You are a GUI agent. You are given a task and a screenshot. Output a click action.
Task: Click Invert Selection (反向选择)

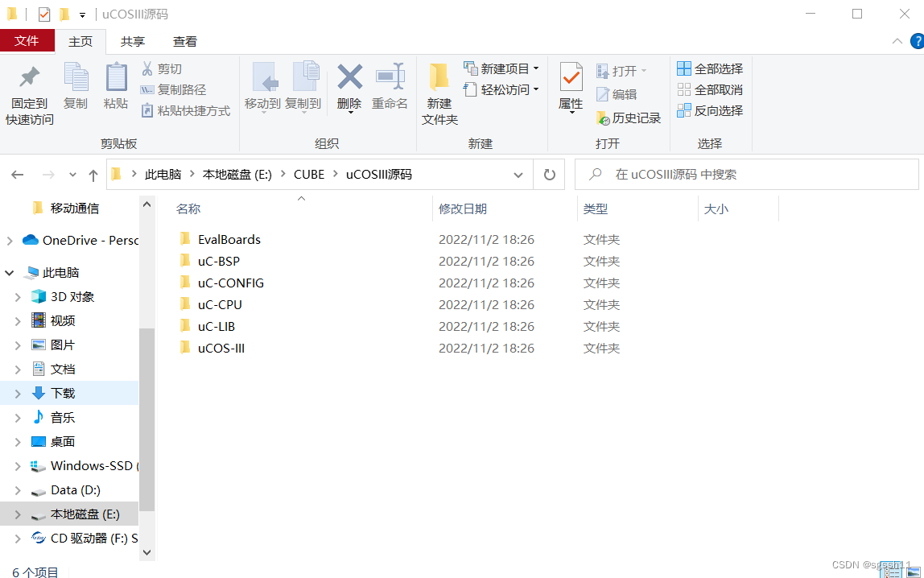click(x=710, y=111)
